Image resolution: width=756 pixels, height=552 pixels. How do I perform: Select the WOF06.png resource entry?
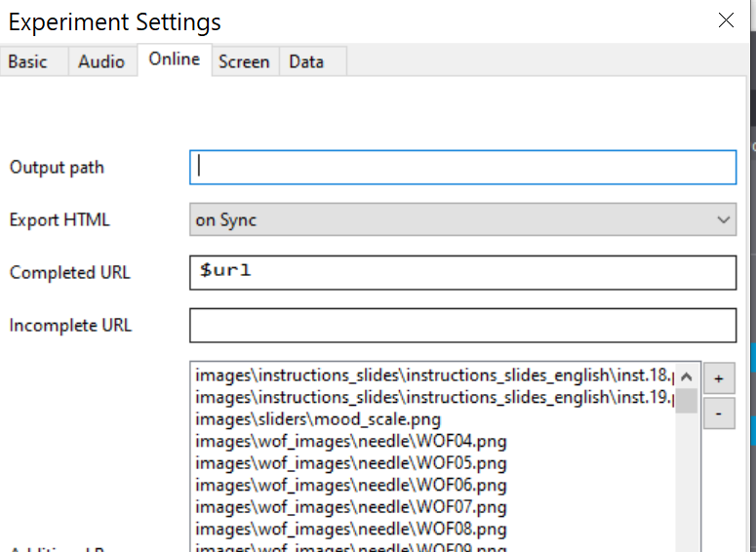click(x=351, y=486)
